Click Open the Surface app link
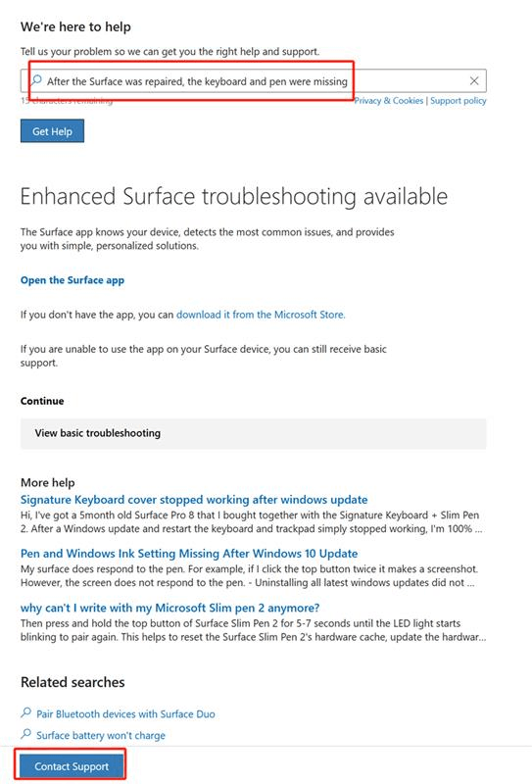532x784 pixels. 73,280
